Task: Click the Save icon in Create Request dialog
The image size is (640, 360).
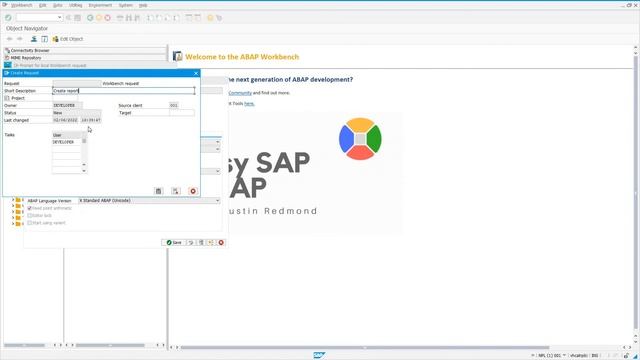Action: (x=158, y=191)
